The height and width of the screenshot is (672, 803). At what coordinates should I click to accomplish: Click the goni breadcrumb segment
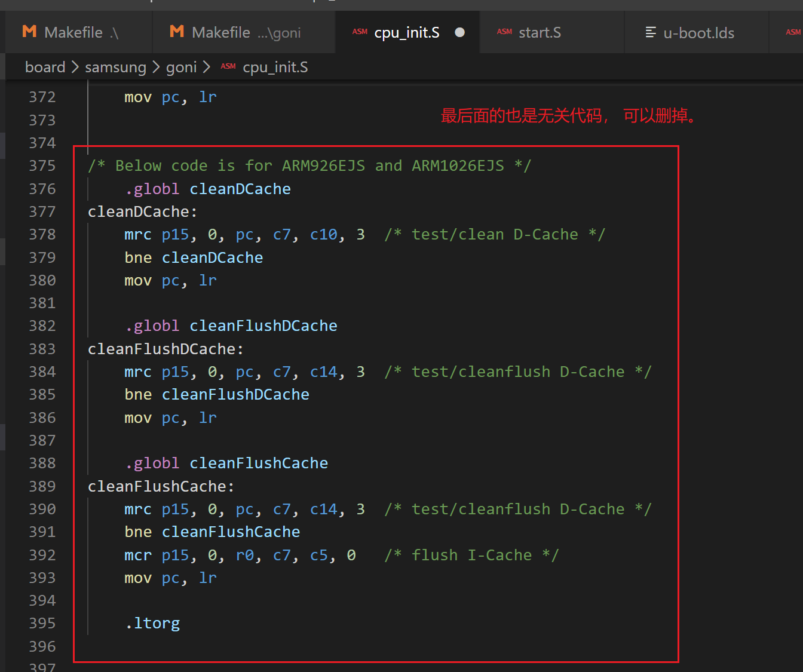tap(181, 67)
